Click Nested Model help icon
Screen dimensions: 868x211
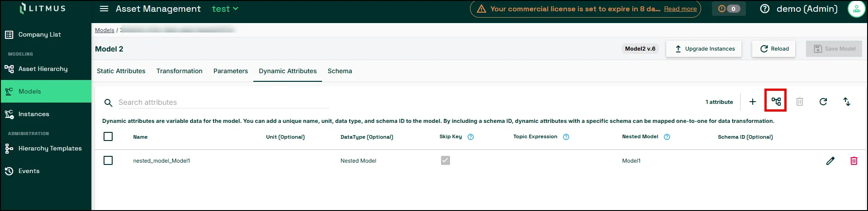(667, 137)
